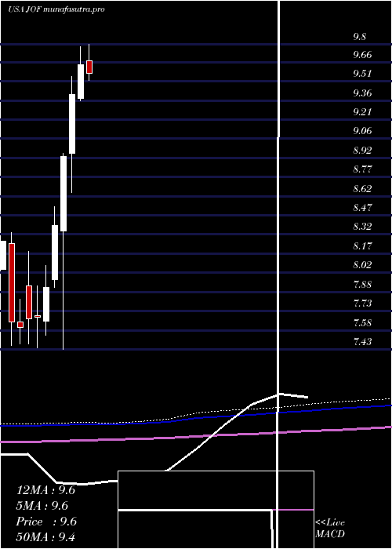Image resolution: width=392 pixels, height=549 pixels.
Task: Click the 7.73 price axis label
Action: tap(362, 303)
